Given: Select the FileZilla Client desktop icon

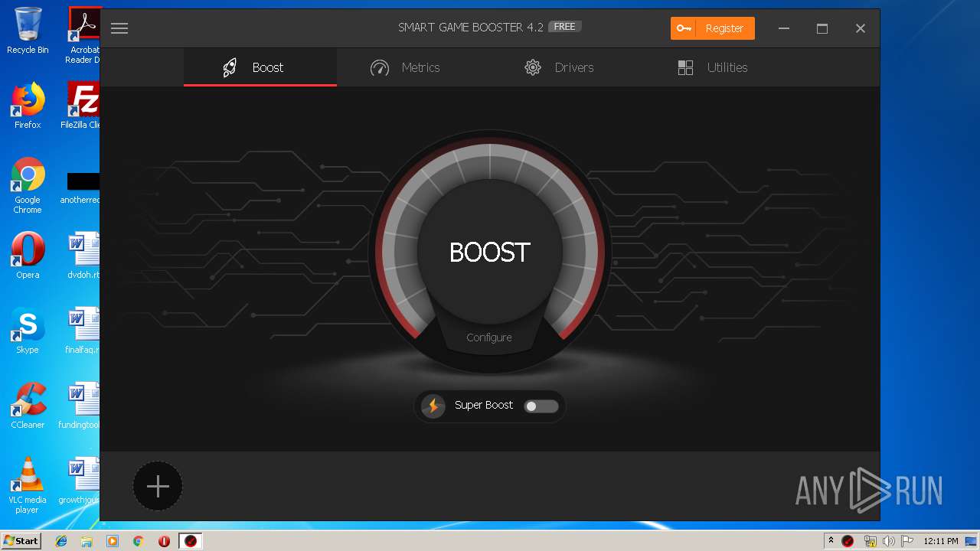Looking at the screenshot, I should pos(83,106).
